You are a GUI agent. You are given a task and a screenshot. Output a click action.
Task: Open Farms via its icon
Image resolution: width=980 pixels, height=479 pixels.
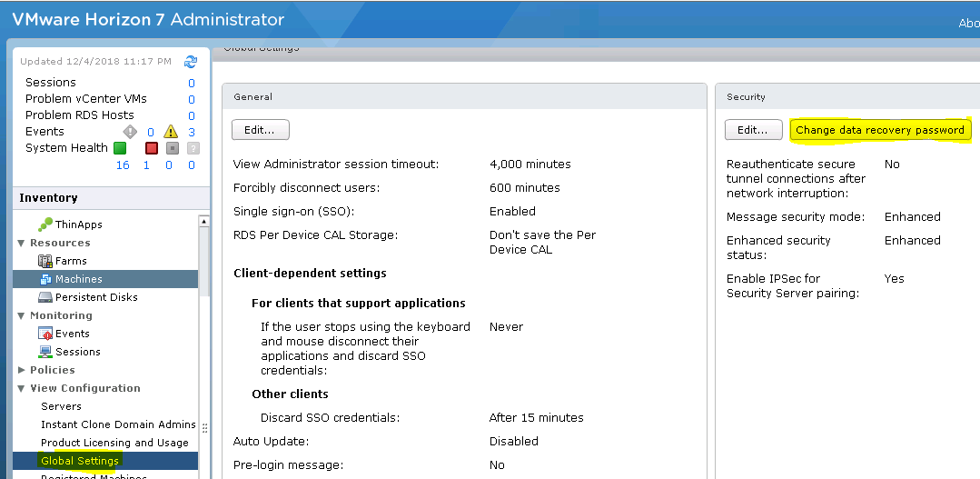click(x=45, y=261)
